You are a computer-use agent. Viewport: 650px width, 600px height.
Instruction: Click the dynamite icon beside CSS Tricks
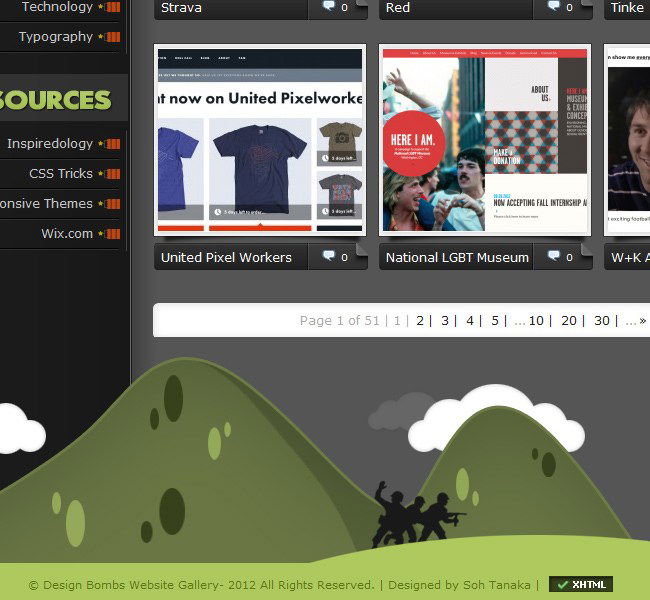(x=109, y=174)
